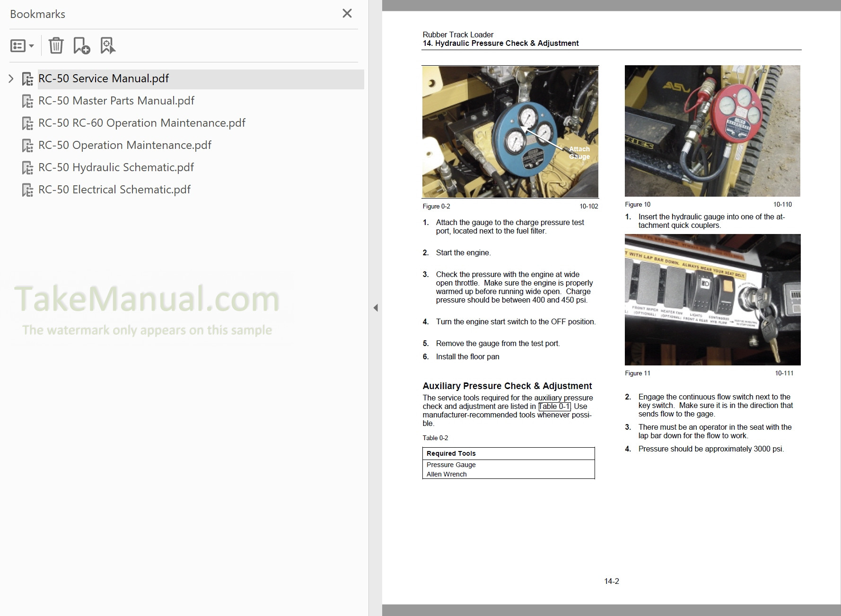The height and width of the screenshot is (616, 841).
Task: Select the RC-50 RC-60 Operation Maintenance.pdf bookmark
Action: (142, 122)
